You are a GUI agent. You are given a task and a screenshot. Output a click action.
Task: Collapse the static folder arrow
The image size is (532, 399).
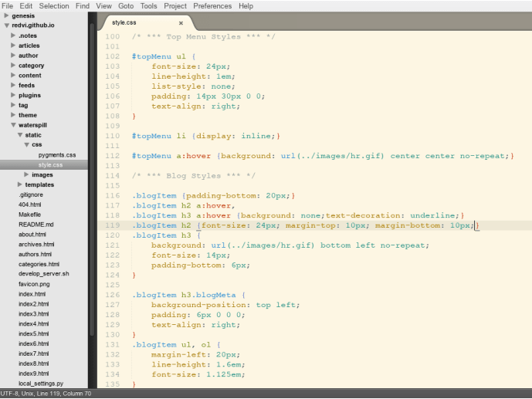click(x=20, y=135)
